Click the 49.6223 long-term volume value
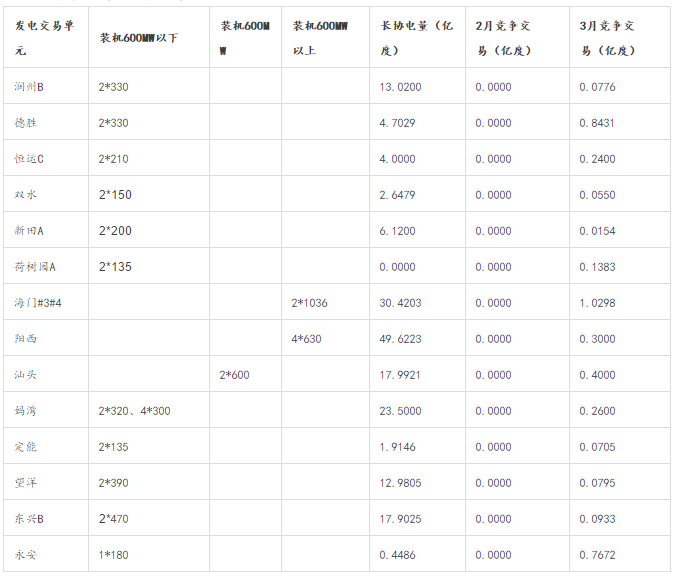 tap(400, 339)
